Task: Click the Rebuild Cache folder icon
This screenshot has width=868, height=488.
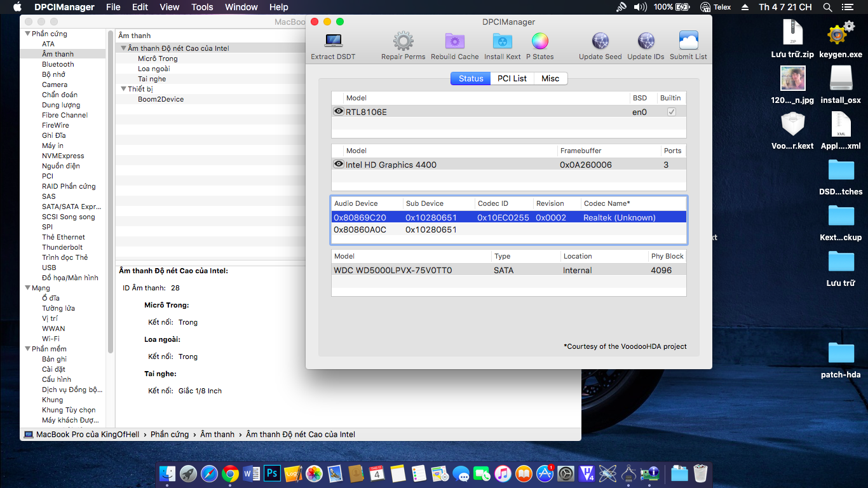Action: pyautogui.click(x=454, y=42)
